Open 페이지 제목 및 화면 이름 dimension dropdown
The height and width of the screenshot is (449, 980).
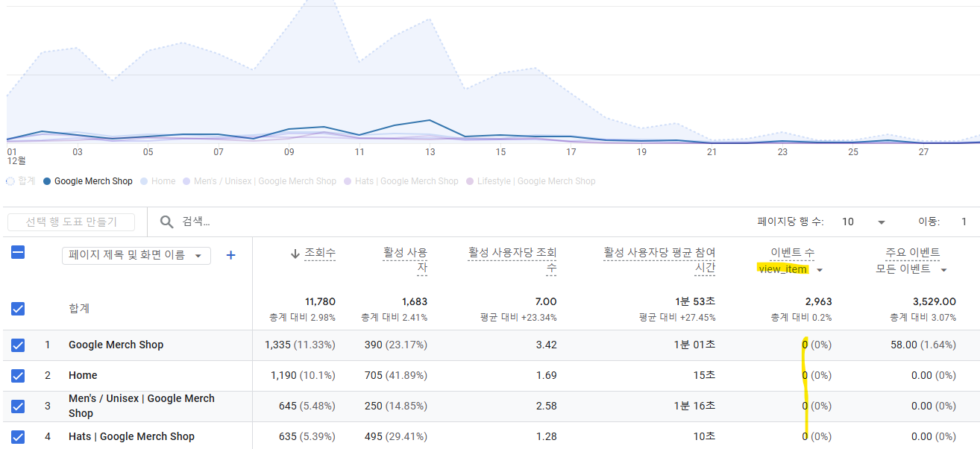136,256
